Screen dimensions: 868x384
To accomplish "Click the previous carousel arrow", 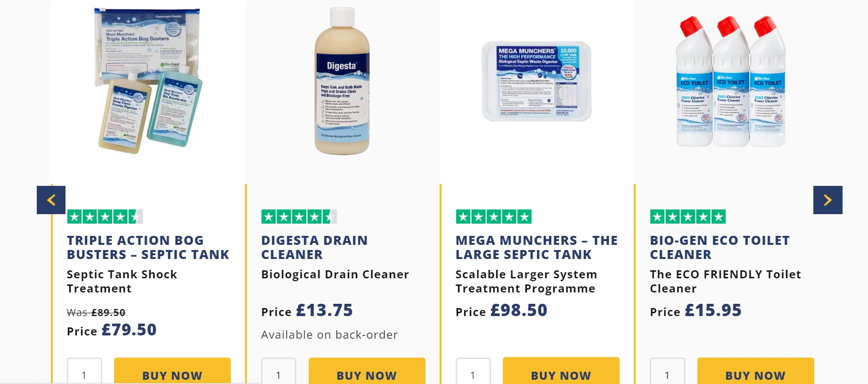I will click(51, 200).
